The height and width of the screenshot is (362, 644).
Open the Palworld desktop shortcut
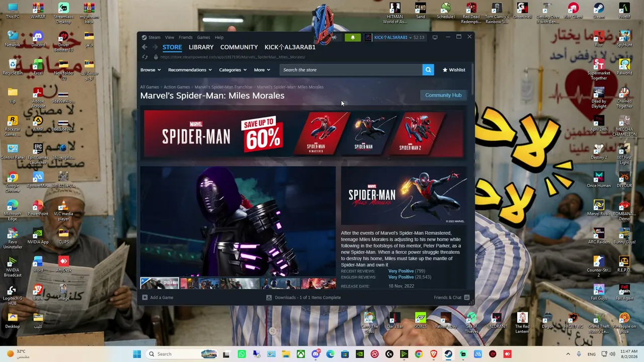coord(624,67)
